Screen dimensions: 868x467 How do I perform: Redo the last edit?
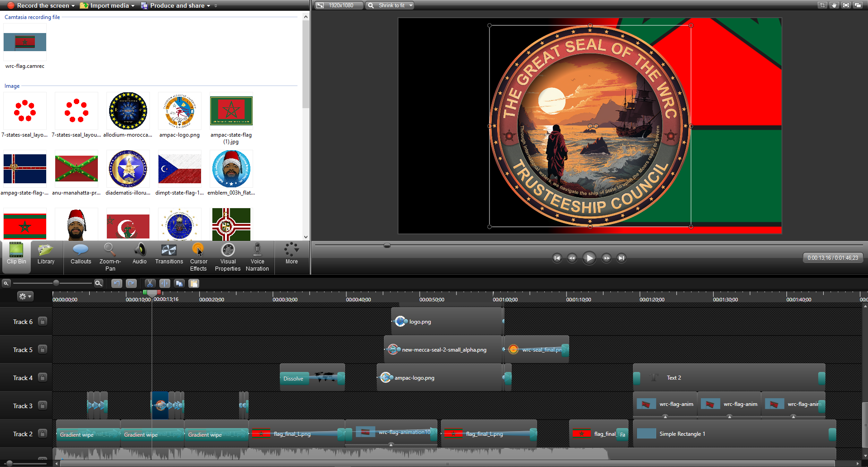click(x=131, y=283)
